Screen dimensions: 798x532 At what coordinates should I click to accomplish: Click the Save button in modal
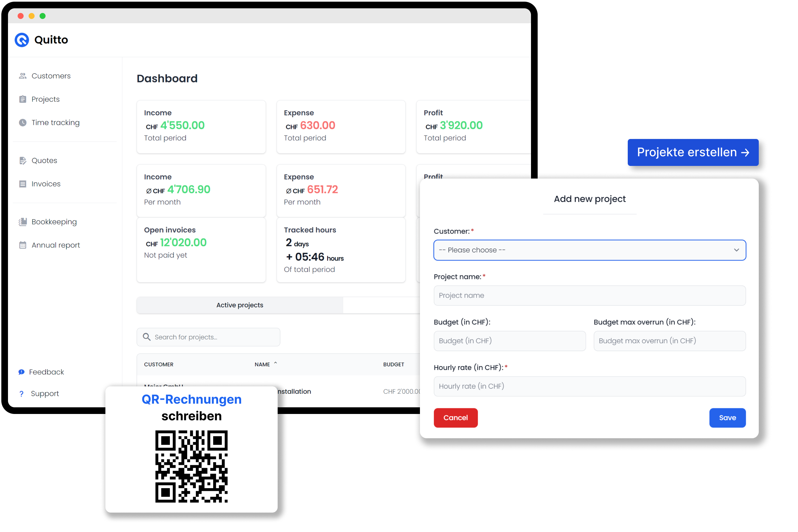click(x=727, y=417)
